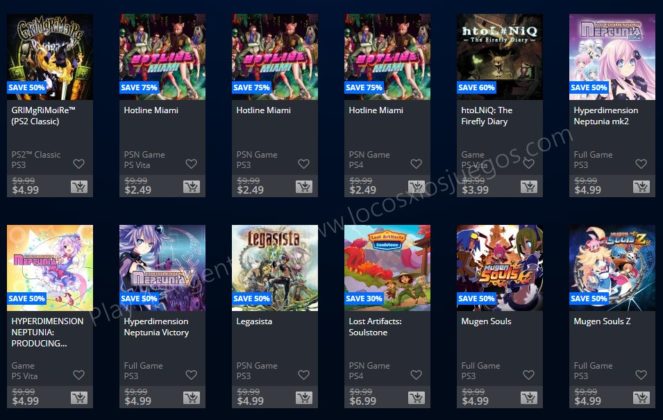Add GRIMgRiMoiRe PS2 Classic to cart

tap(79, 187)
